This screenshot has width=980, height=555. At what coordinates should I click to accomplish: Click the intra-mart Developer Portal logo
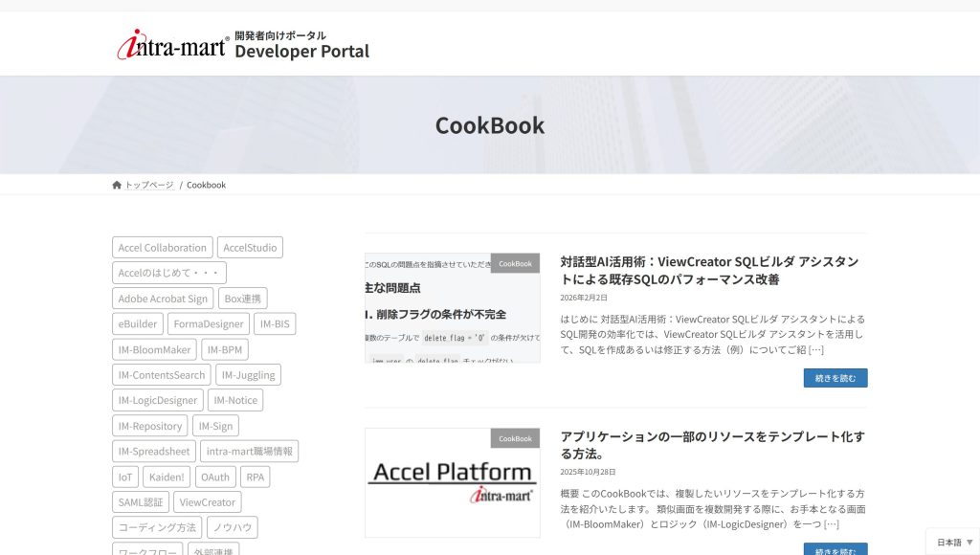(243, 44)
